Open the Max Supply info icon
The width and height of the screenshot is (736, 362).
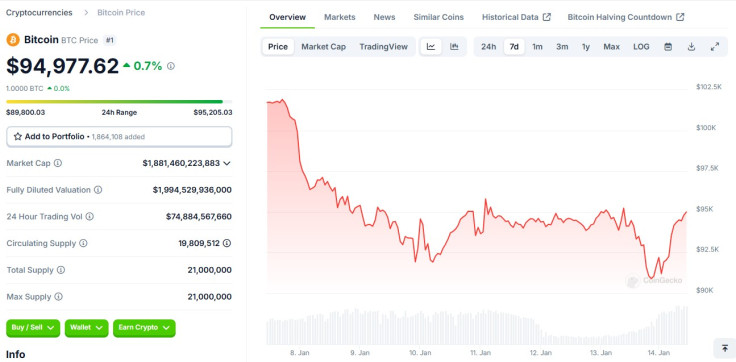point(58,297)
